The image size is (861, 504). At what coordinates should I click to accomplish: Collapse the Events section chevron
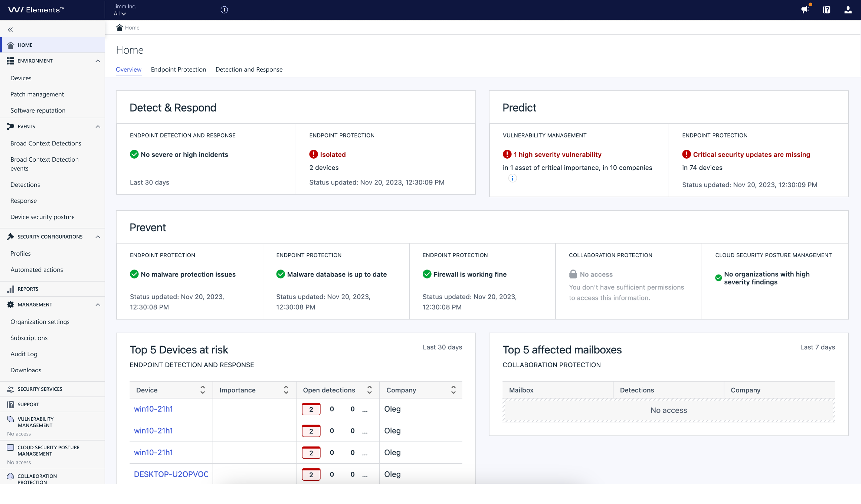[x=98, y=127]
